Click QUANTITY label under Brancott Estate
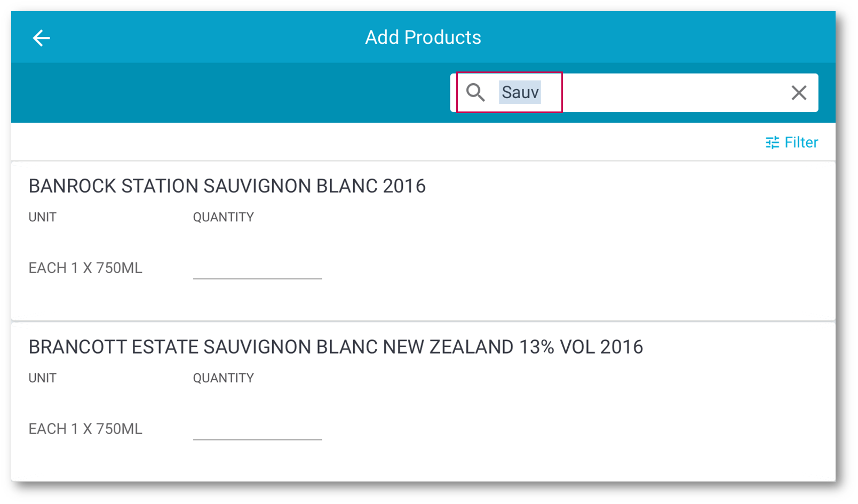 pyautogui.click(x=223, y=378)
